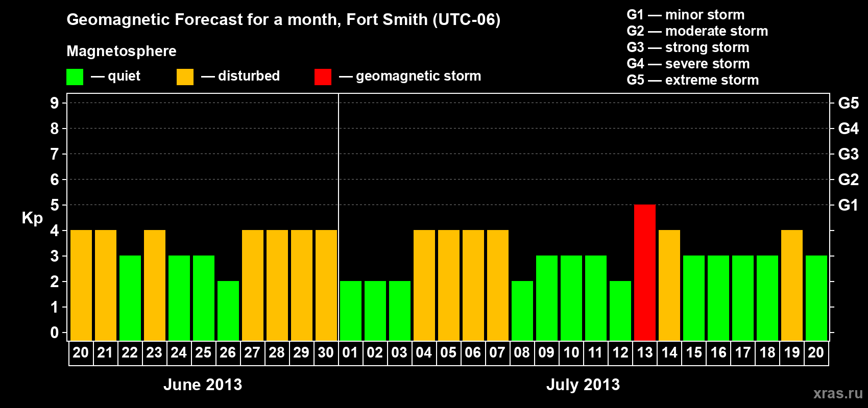This screenshot has height=408, width=868.
Task: Click the 'disturbed' legend label
Action: 249,76
